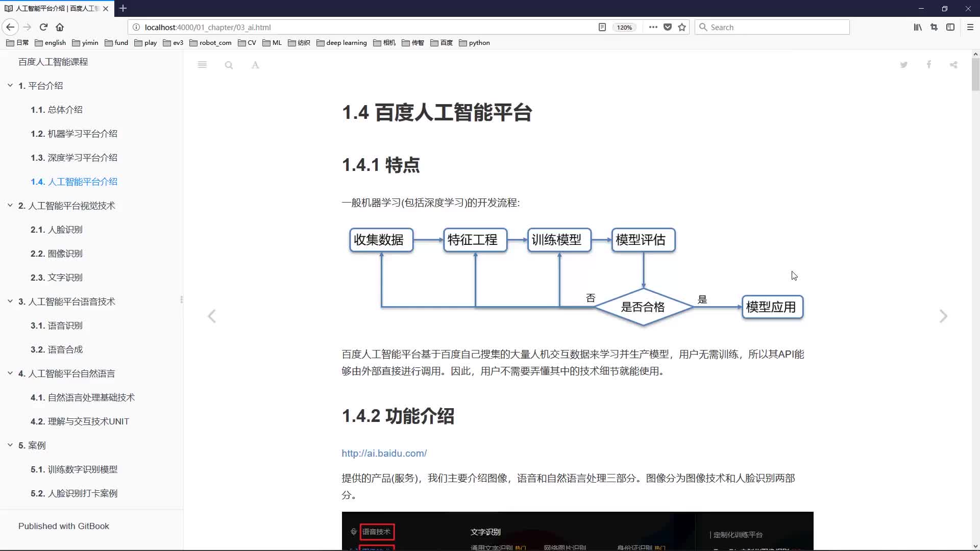Open section 2.2. 图像识别

tap(56, 254)
